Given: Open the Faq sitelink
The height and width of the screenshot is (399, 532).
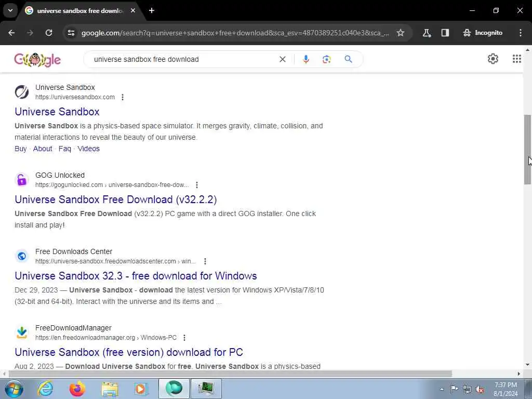Looking at the screenshot, I should (64, 149).
